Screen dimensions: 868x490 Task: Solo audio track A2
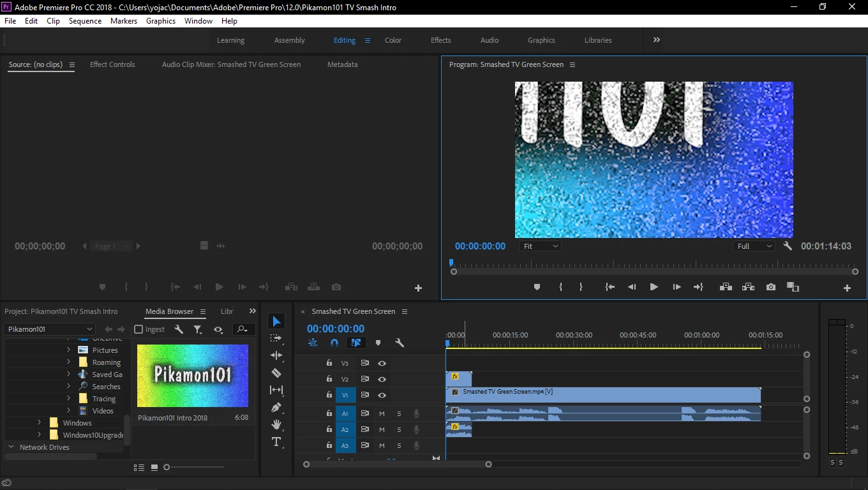[399, 430]
